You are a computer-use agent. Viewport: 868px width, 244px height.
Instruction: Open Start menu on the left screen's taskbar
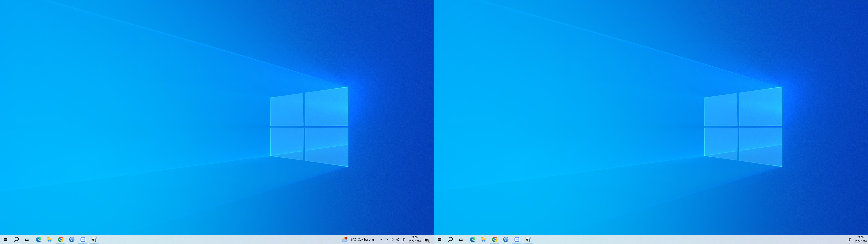tap(5, 240)
